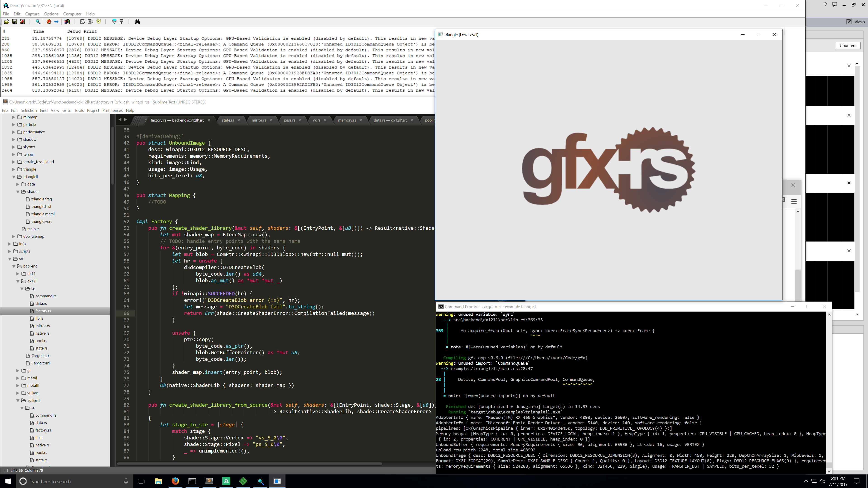Screen dimensions: 868x488
Task: Toggle capture with the magnifier icon
Action: (x=38, y=21)
